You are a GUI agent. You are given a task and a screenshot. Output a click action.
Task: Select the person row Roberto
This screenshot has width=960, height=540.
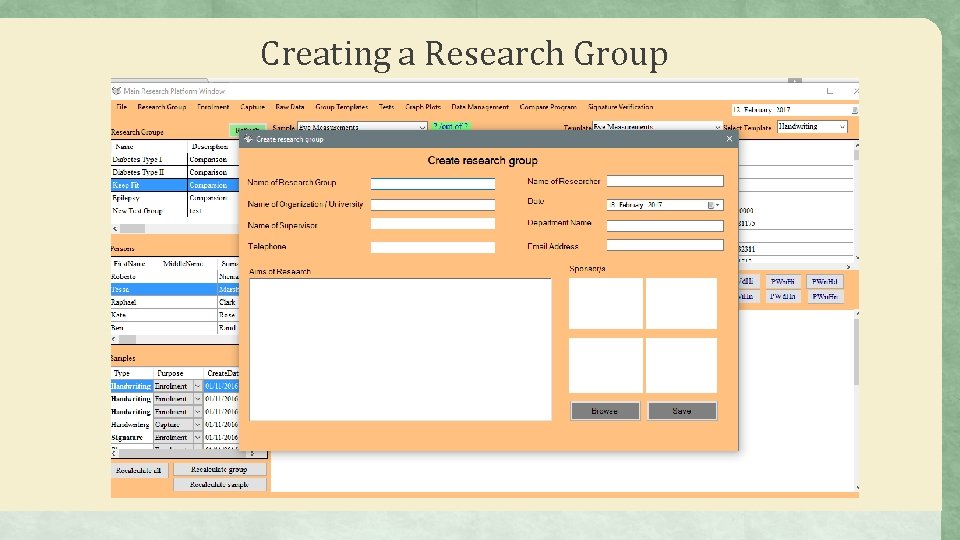click(174, 276)
